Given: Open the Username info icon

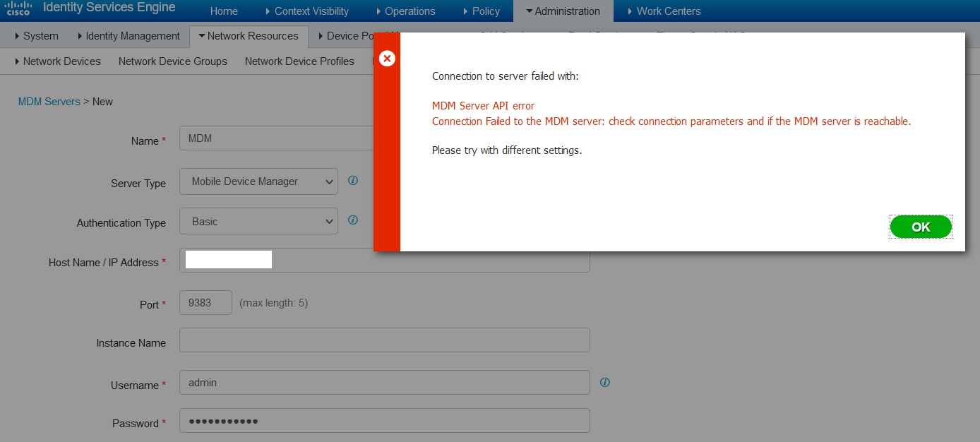Looking at the screenshot, I should pyautogui.click(x=604, y=382).
